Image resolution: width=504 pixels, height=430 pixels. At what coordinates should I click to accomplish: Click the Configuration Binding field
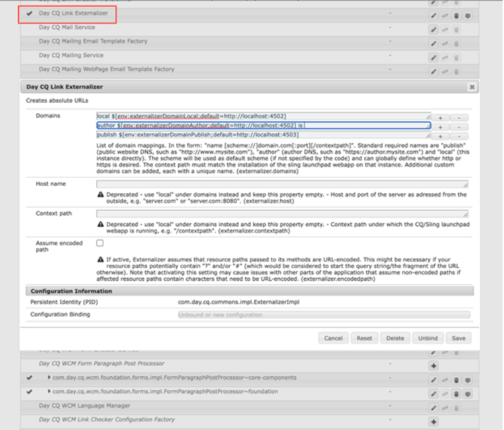[324, 314]
